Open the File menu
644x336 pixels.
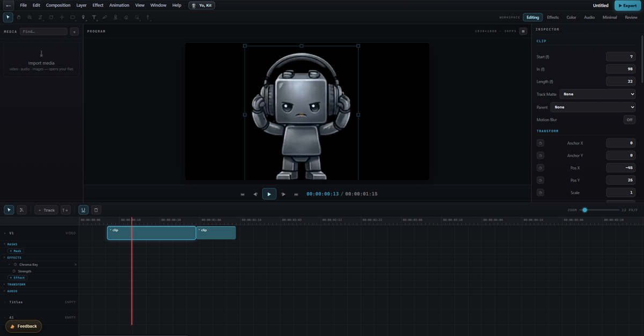pyautogui.click(x=24, y=5)
